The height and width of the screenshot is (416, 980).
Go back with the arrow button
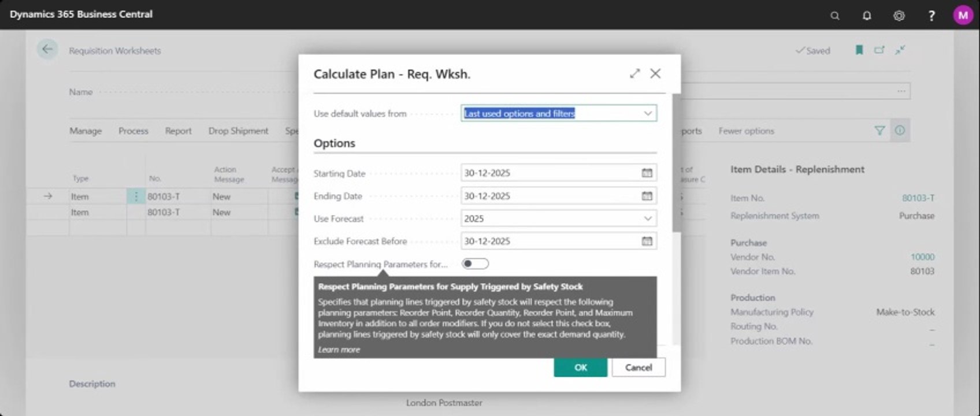47,50
